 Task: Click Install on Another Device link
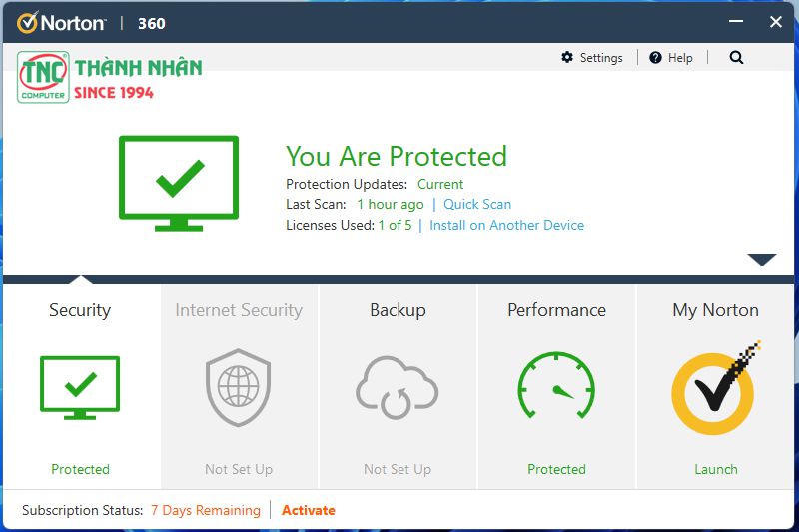click(x=507, y=225)
